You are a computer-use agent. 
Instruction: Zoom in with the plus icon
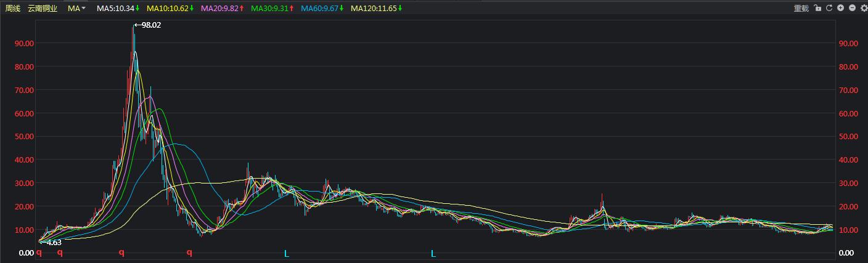point(841,8)
